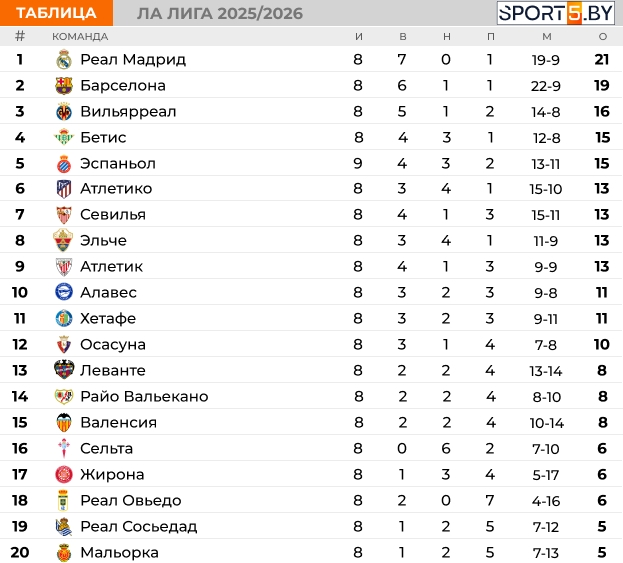Click the Barcelona club crest

tap(64, 85)
